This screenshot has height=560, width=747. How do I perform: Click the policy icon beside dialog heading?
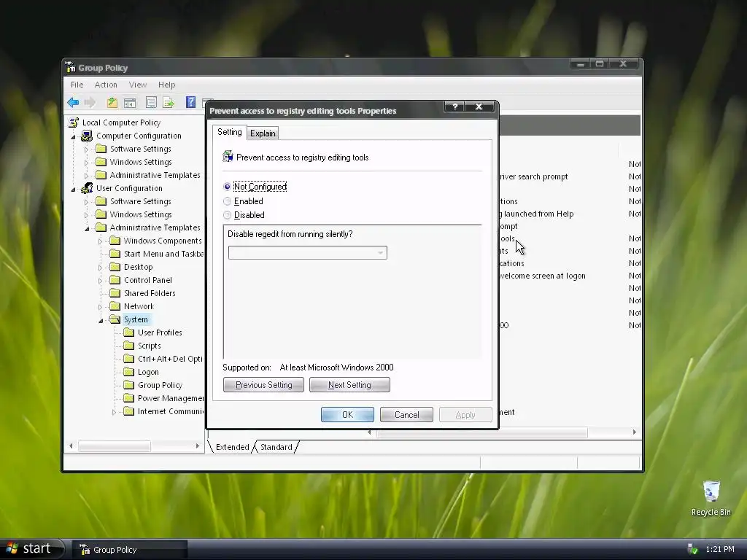[x=228, y=156]
